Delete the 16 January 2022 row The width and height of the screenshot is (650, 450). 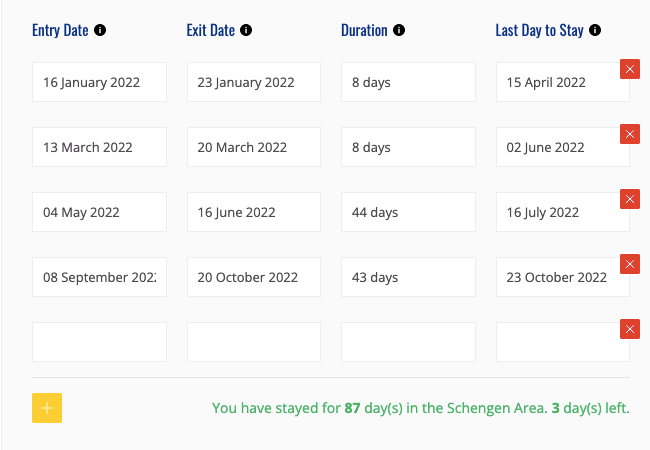[630, 69]
